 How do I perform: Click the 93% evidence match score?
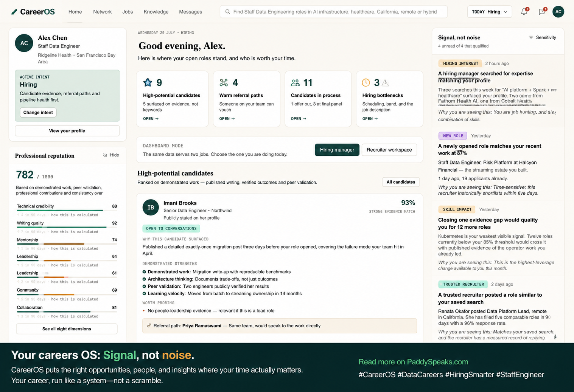pos(408,203)
